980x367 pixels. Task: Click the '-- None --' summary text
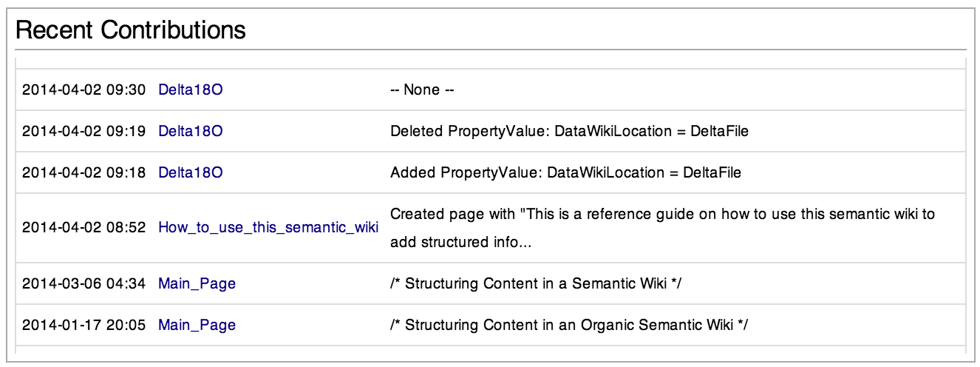click(x=421, y=90)
